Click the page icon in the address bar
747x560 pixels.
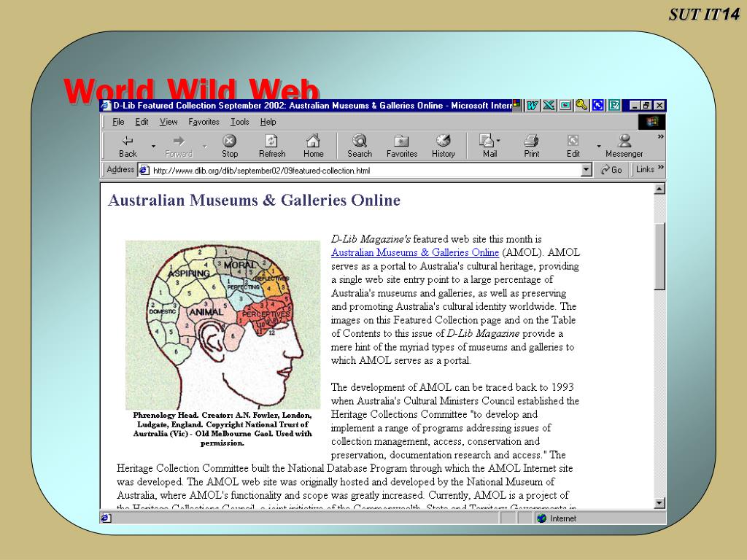point(144,170)
